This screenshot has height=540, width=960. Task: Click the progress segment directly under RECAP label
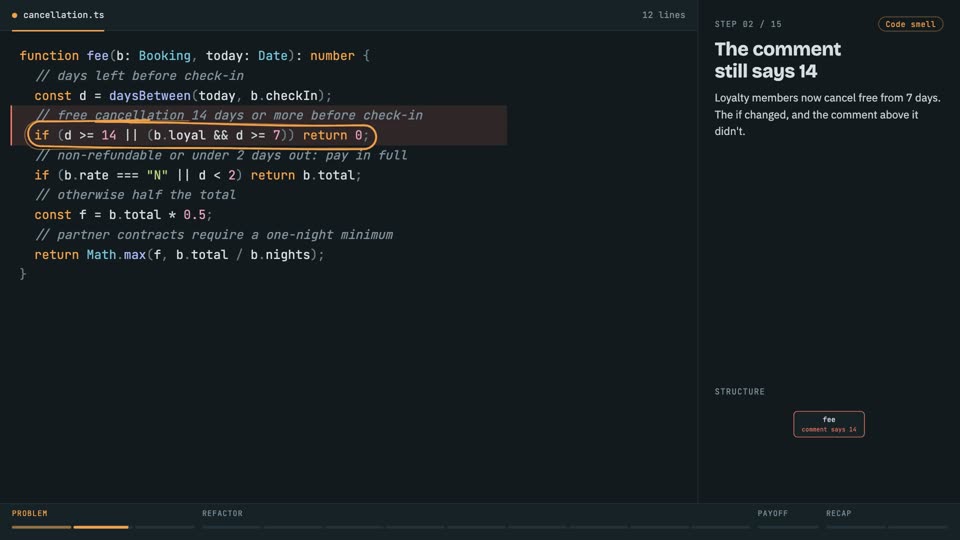[855, 527]
